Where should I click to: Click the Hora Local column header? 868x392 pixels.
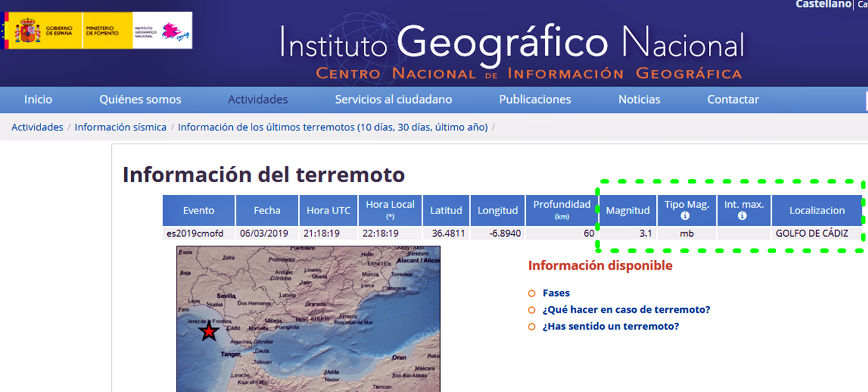click(391, 210)
